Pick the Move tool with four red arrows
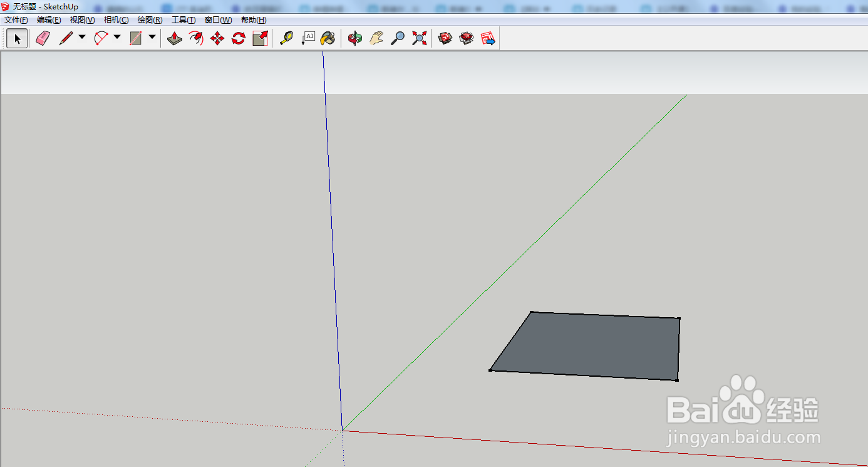Viewport: 868px width, 467px height. pos(217,39)
